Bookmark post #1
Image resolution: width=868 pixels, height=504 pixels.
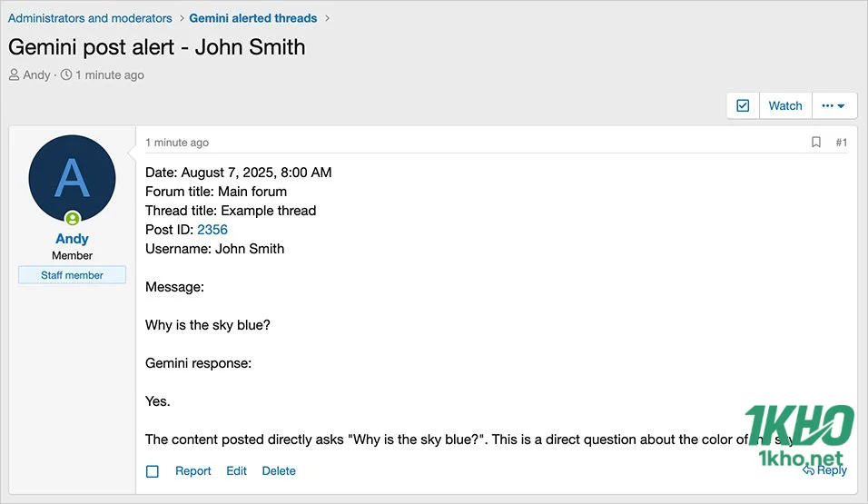(816, 143)
